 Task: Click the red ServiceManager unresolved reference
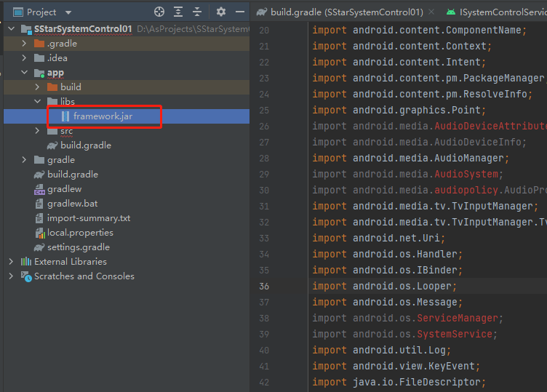pos(458,318)
